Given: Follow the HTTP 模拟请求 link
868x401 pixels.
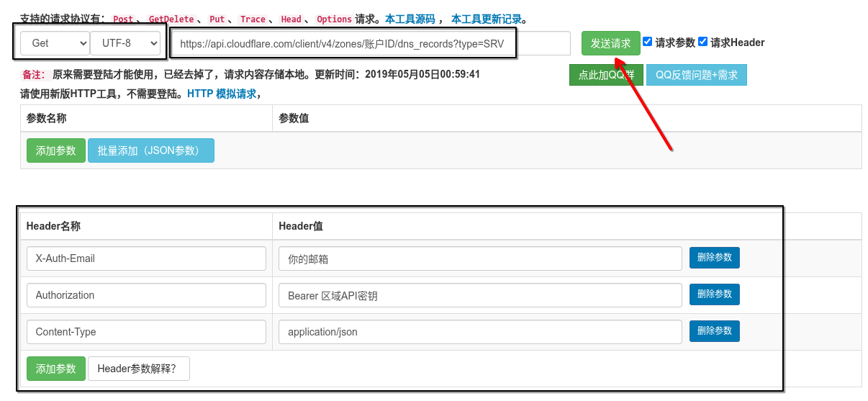Looking at the screenshot, I should click(221, 94).
